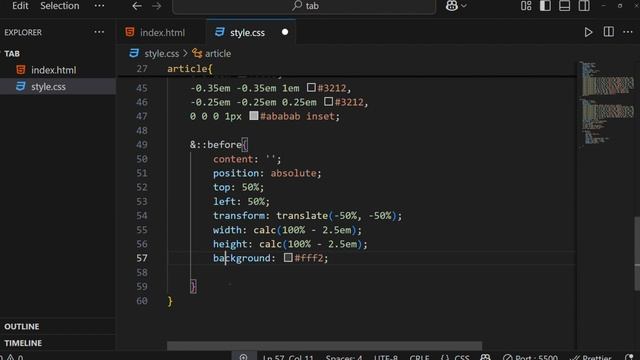Click the position: absolute declaration
Image resolution: width=640 pixels, height=360 pixels.
tap(267, 173)
